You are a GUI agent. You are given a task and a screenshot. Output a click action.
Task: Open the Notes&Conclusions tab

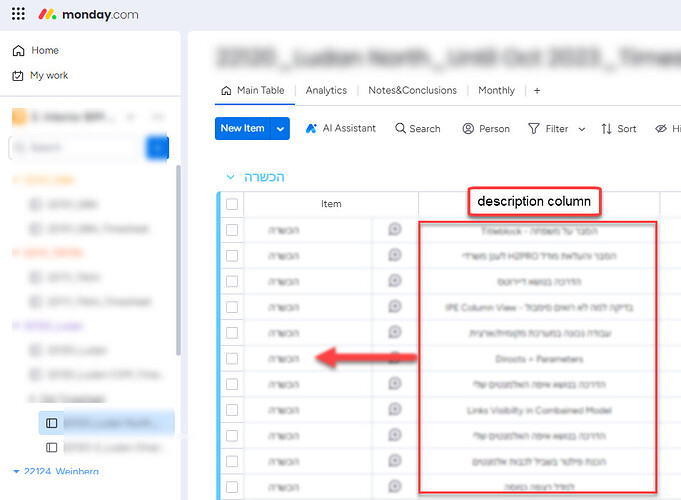(x=413, y=90)
